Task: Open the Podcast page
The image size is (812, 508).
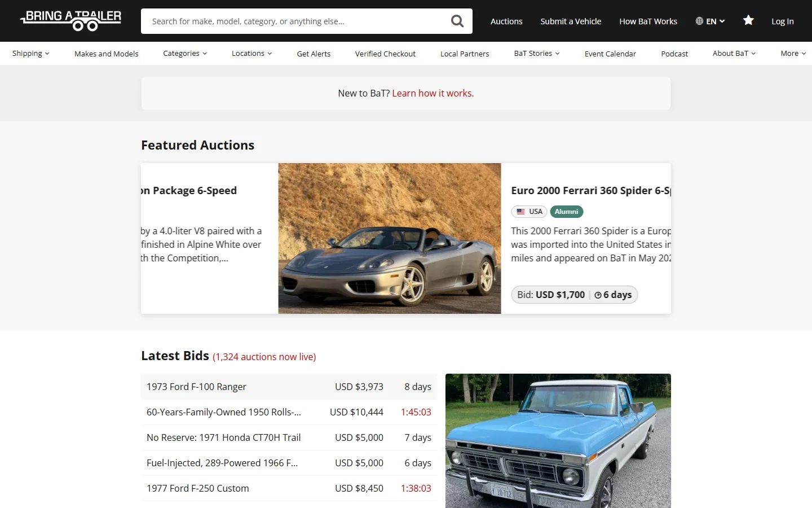Action: (x=674, y=54)
